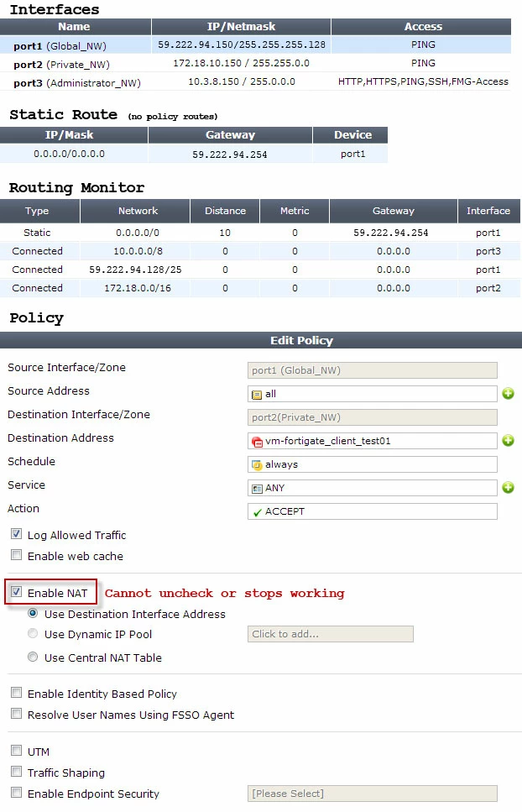Select the port1 Global_NW interface row
Screen dimensions: 522x812
(256, 45)
